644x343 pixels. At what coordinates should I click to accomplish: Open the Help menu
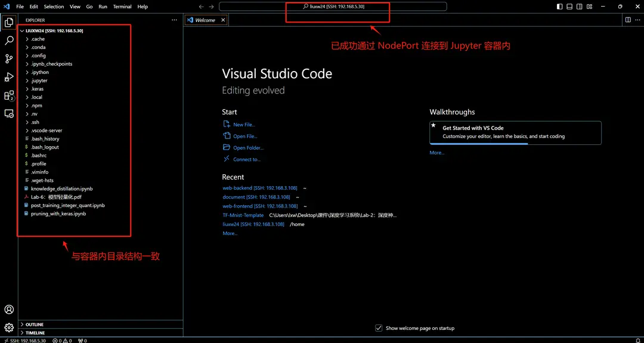pyautogui.click(x=143, y=7)
